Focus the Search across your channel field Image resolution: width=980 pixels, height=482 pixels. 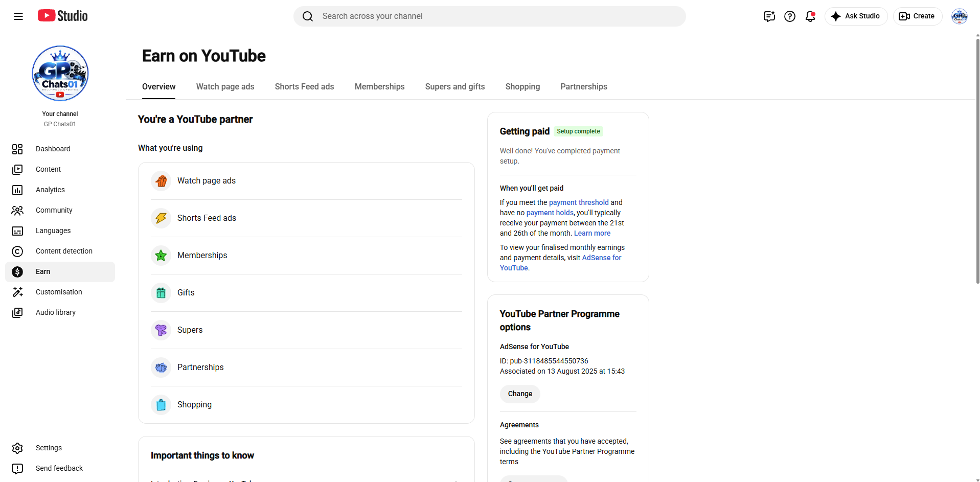coord(489,16)
